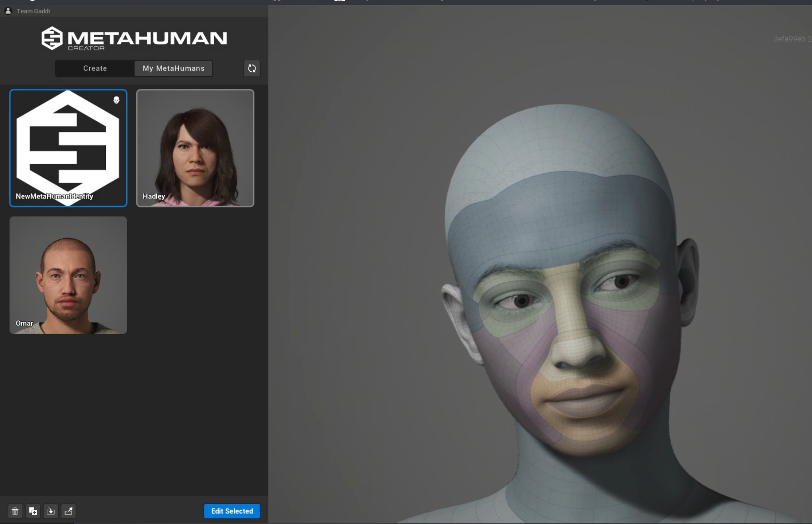Refresh the MetaHumans list
Screen dimensions: 812x524
coord(252,68)
